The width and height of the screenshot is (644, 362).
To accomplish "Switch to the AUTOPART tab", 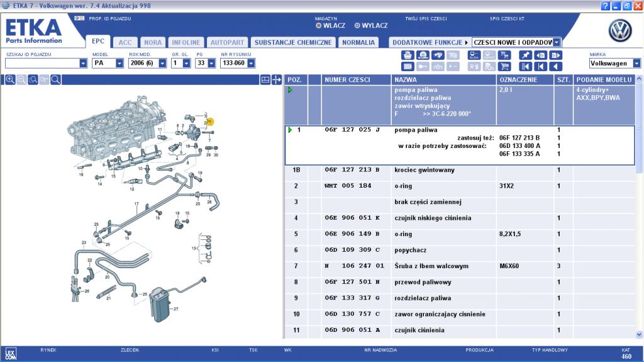I will click(227, 42).
